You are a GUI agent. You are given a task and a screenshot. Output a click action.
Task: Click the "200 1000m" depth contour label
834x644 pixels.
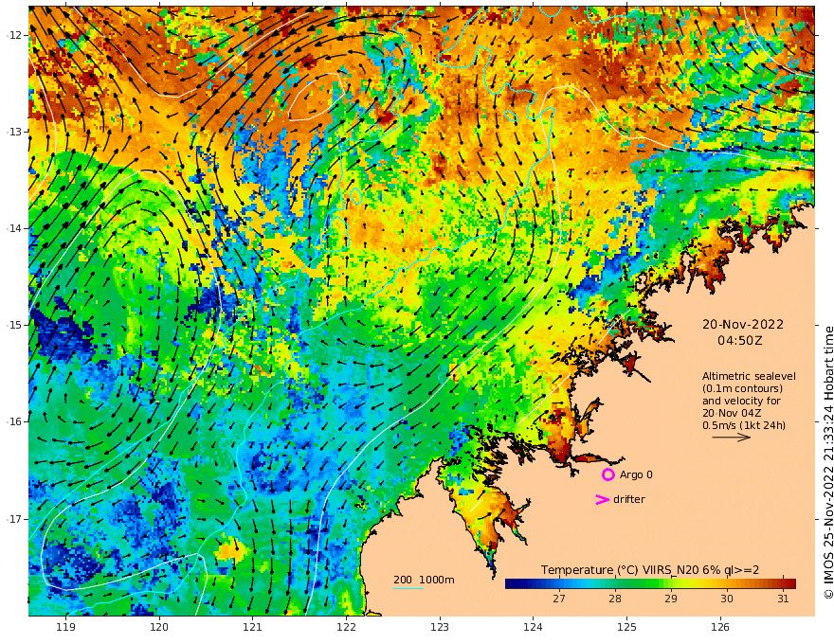pos(424,580)
